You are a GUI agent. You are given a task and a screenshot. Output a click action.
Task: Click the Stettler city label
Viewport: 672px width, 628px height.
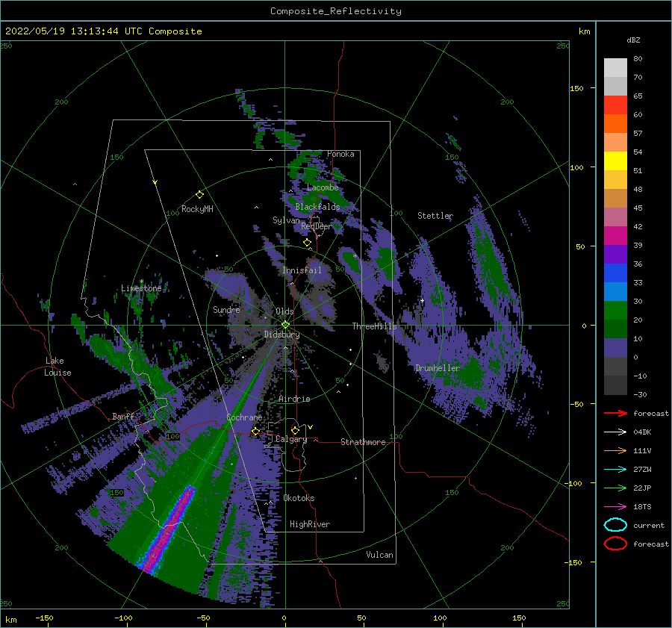(435, 216)
